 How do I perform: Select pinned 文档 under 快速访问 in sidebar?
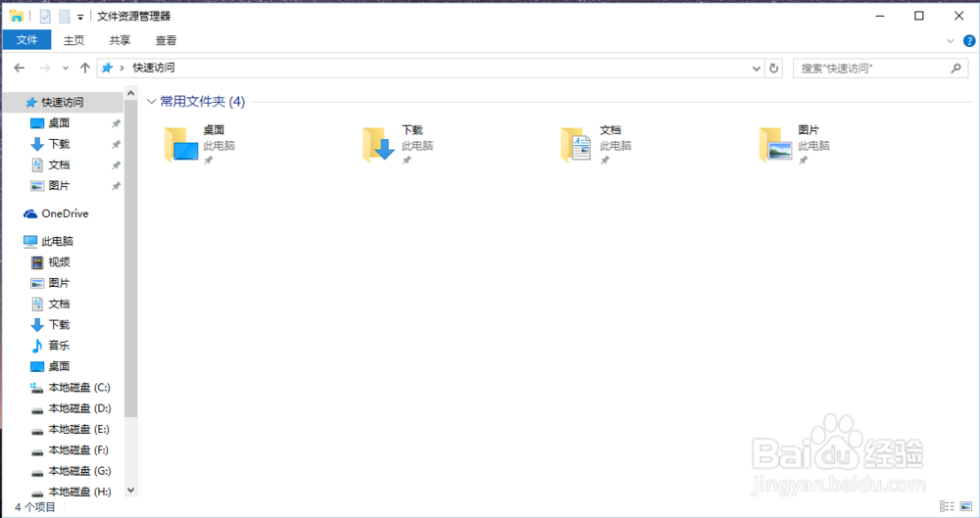click(x=59, y=165)
